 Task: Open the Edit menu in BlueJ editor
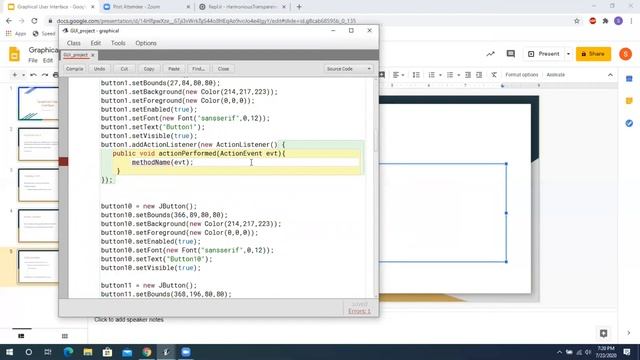[96, 43]
